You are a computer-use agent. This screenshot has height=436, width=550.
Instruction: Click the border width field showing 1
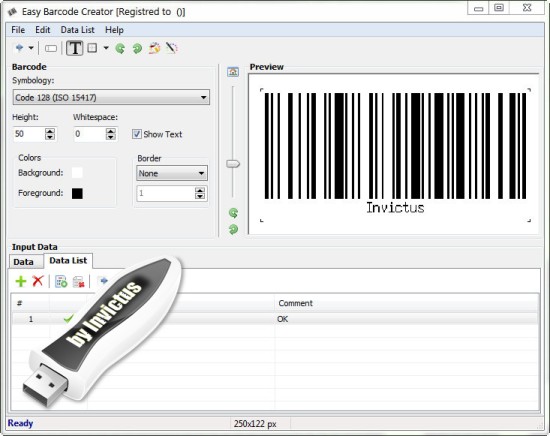(166, 193)
